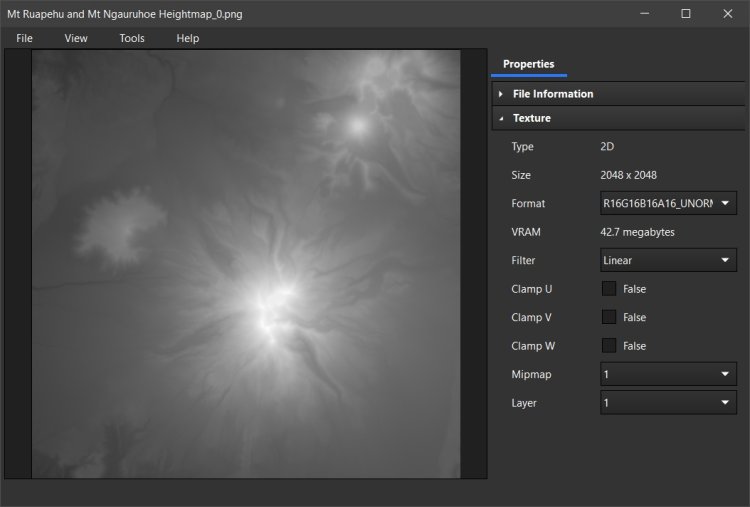Open the Tools menu
This screenshot has width=750, height=507.
(132, 38)
